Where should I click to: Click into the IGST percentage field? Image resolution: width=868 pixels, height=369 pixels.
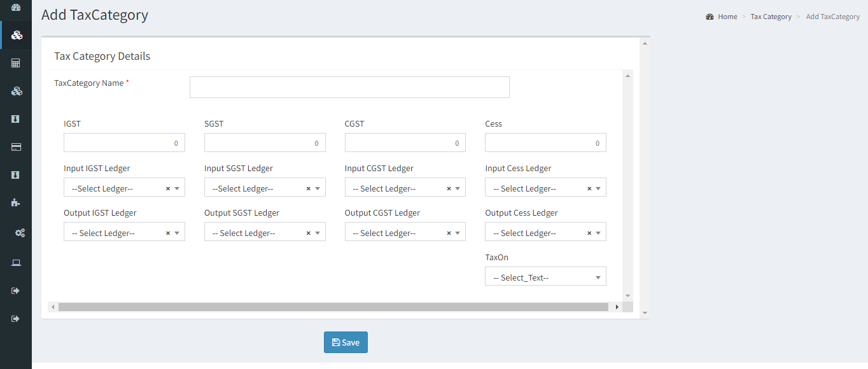click(x=124, y=143)
